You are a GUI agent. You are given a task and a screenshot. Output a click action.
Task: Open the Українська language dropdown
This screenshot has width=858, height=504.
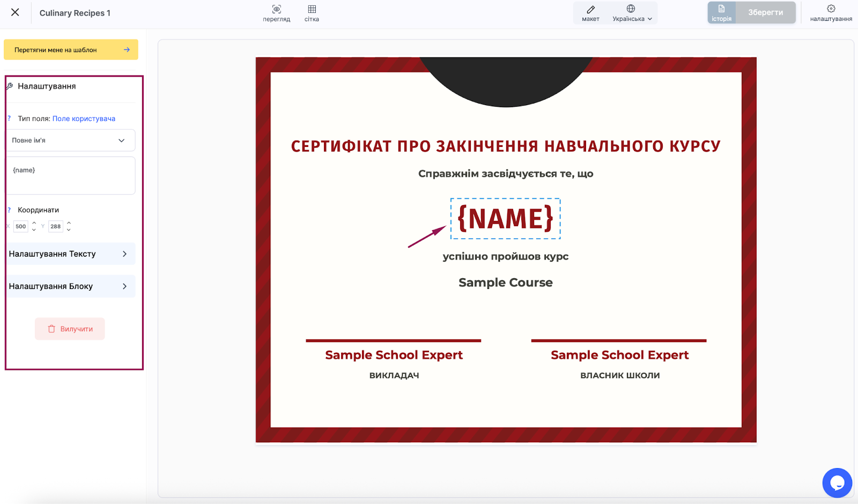[632, 13]
